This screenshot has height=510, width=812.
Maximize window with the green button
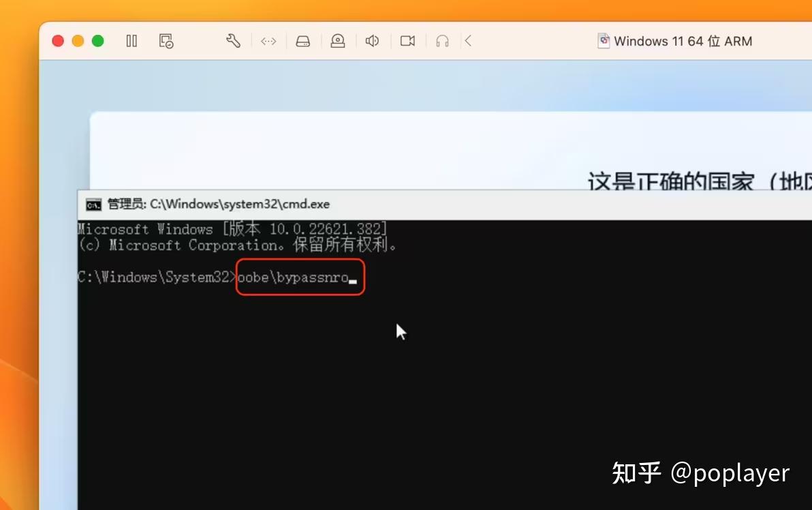pos(98,41)
